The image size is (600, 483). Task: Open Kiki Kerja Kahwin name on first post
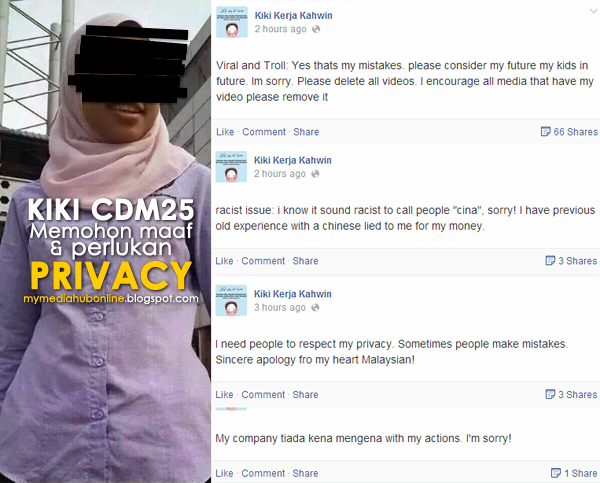point(293,16)
